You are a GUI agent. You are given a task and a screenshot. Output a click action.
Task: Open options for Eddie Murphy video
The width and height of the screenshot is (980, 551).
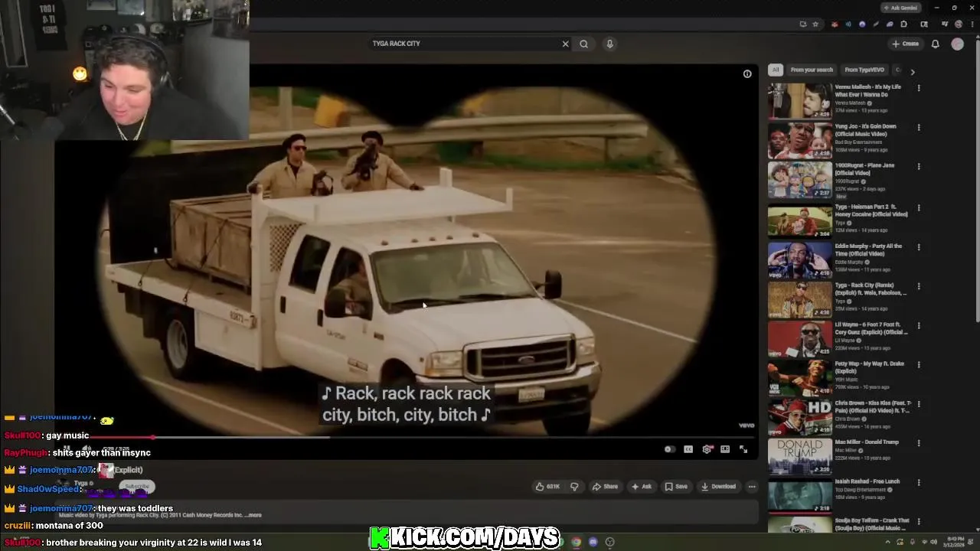coord(919,247)
